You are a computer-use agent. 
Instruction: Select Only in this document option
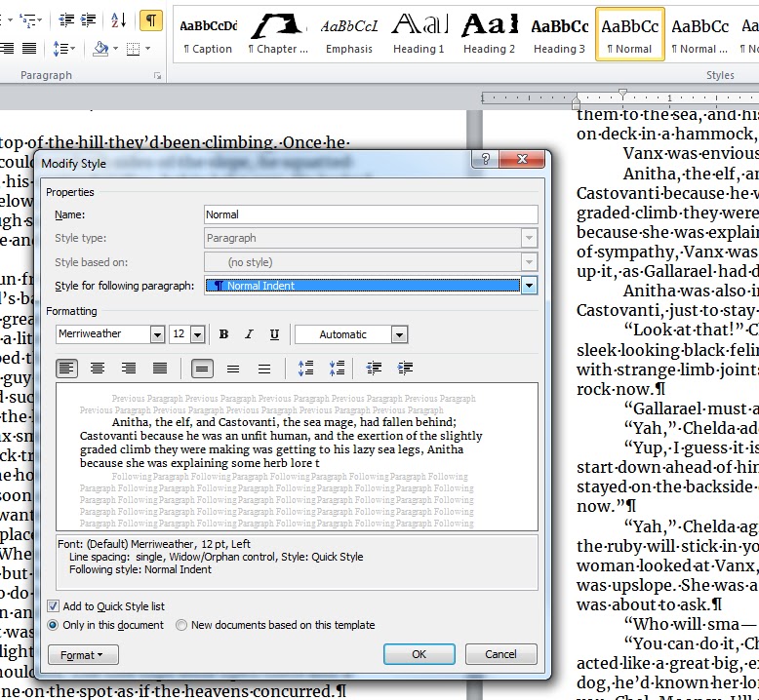pos(53,625)
